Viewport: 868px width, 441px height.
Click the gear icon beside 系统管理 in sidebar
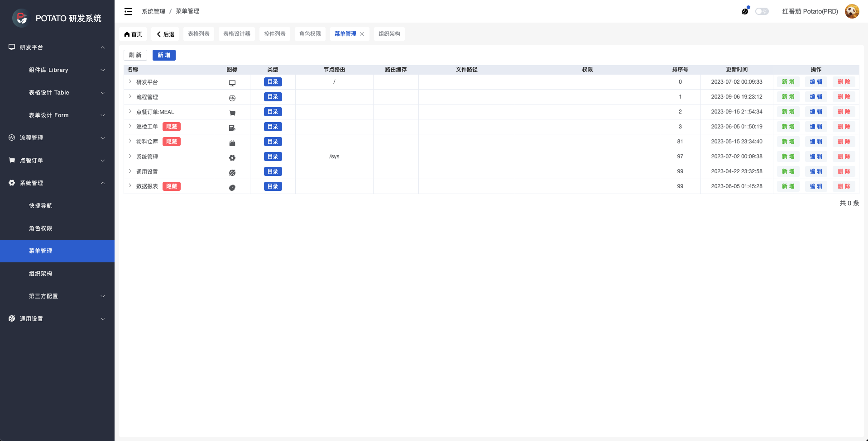12,183
